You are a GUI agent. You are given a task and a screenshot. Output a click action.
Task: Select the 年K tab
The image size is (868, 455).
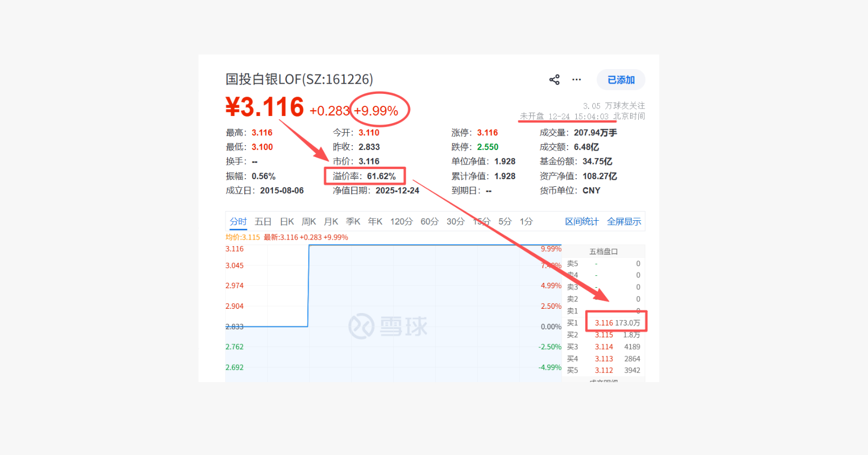point(375,221)
